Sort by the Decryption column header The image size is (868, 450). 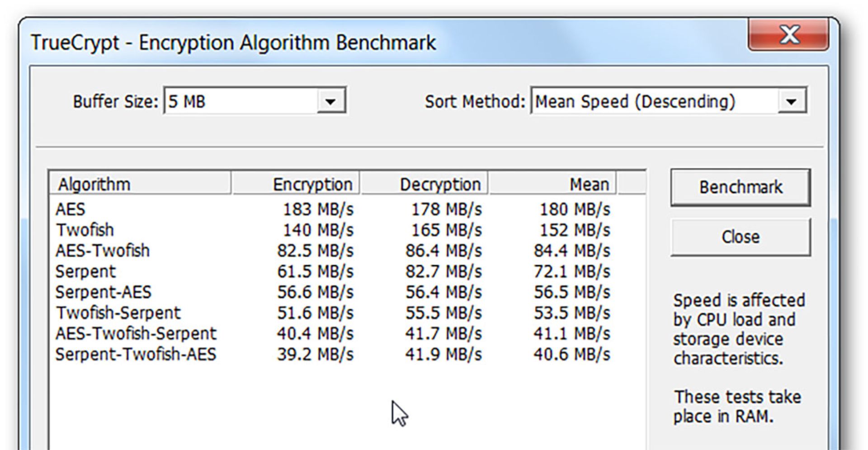424,184
